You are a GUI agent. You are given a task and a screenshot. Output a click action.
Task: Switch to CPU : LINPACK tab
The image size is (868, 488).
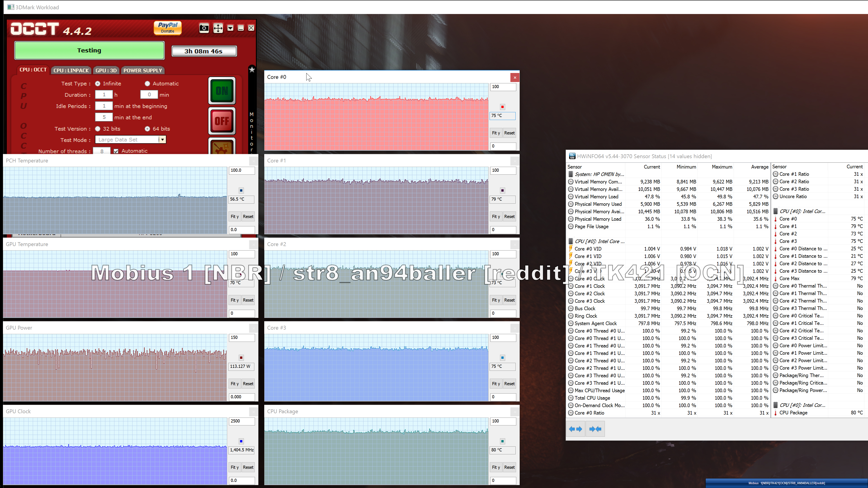click(x=71, y=70)
